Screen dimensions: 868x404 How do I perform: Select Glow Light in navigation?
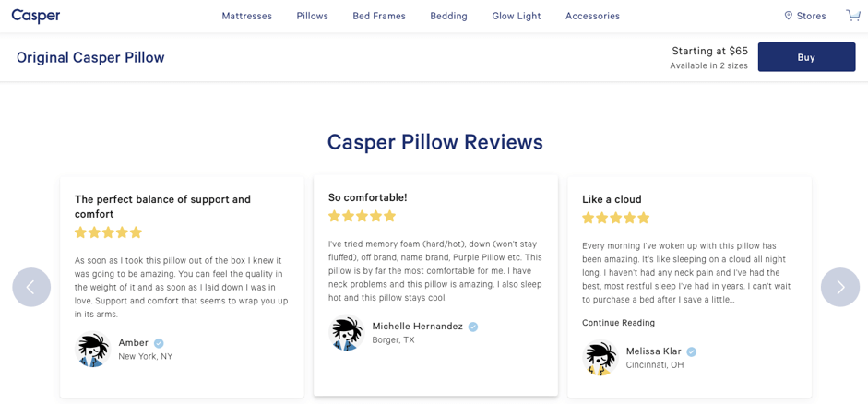pyautogui.click(x=517, y=16)
